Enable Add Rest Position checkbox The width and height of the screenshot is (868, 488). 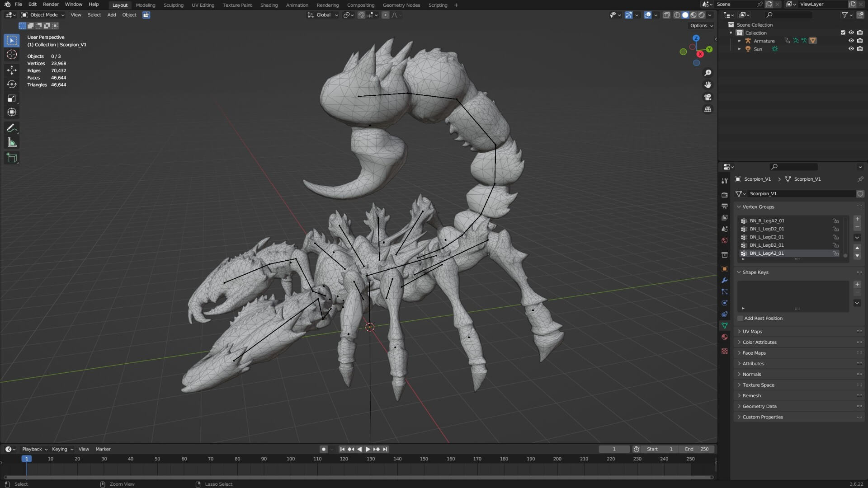741,319
